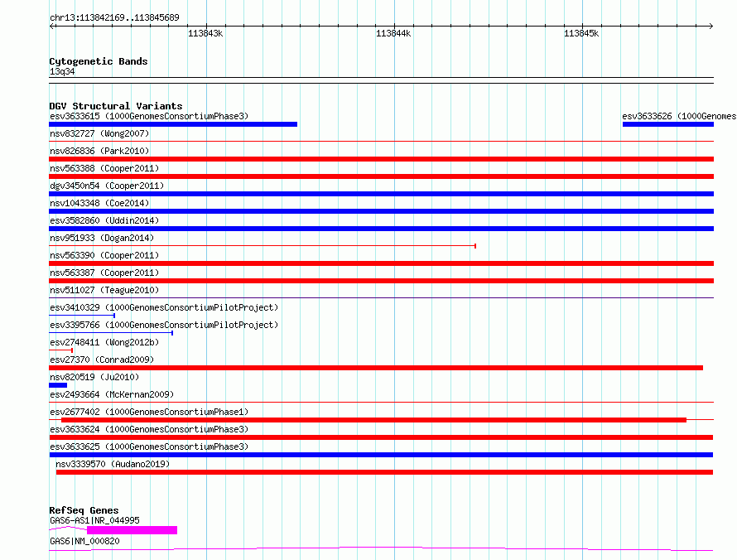Open esv3395766 PilotProject variant label

click(164, 325)
